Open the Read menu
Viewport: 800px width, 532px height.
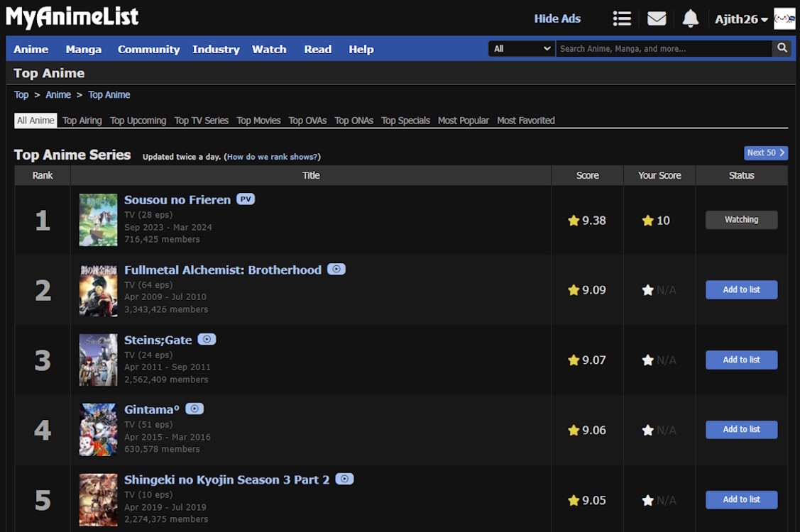318,49
